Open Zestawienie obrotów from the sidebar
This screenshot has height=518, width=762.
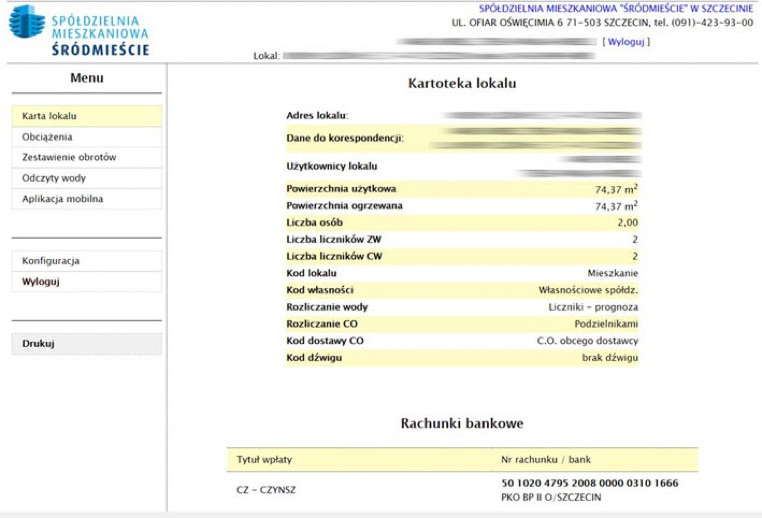[69, 158]
